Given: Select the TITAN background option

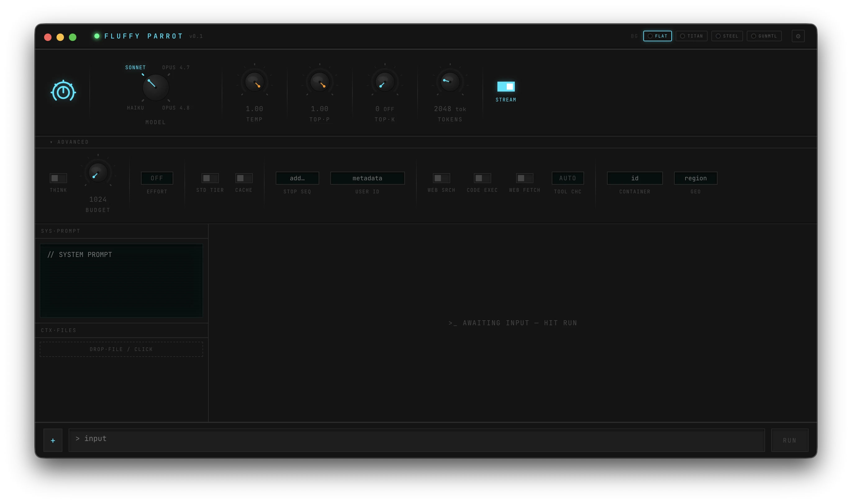Looking at the screenshot, I should click(691, 36).
